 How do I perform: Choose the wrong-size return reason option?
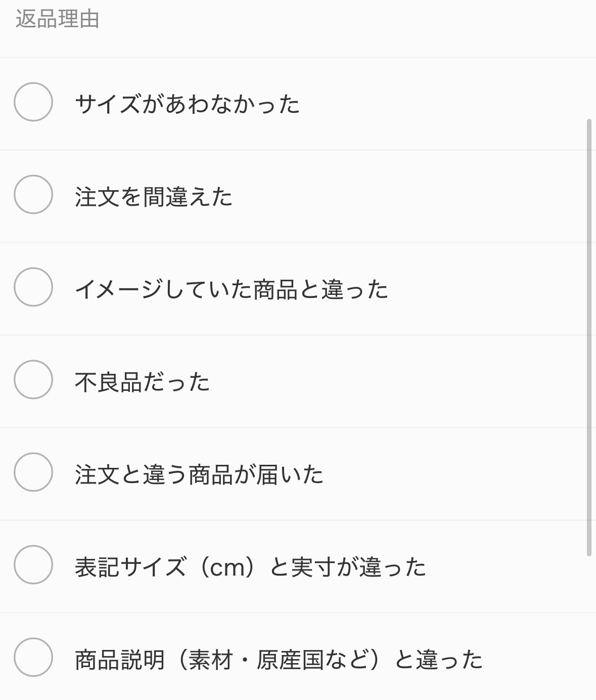(298, 104)
